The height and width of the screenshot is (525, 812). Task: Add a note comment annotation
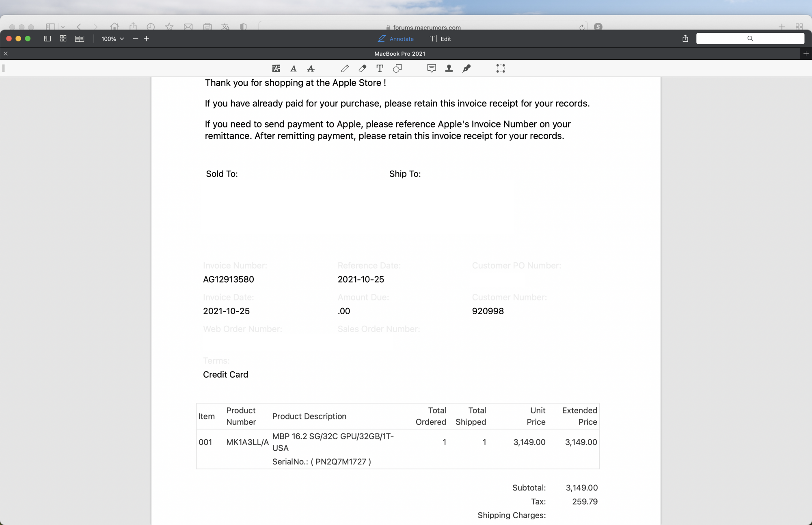432,69
